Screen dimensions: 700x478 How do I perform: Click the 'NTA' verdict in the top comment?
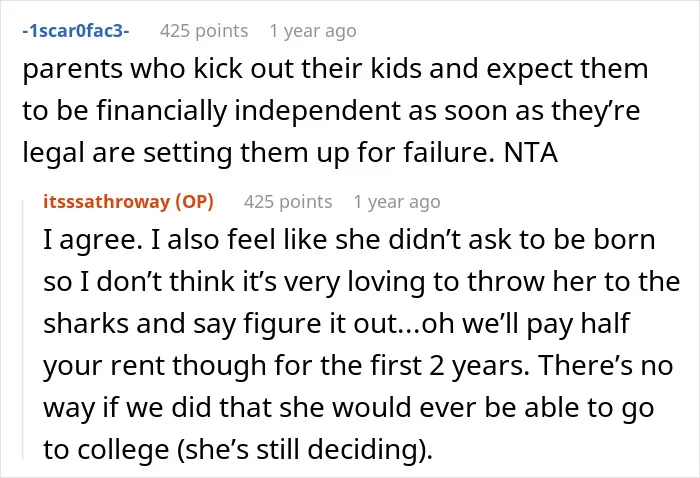click(531, 153)
